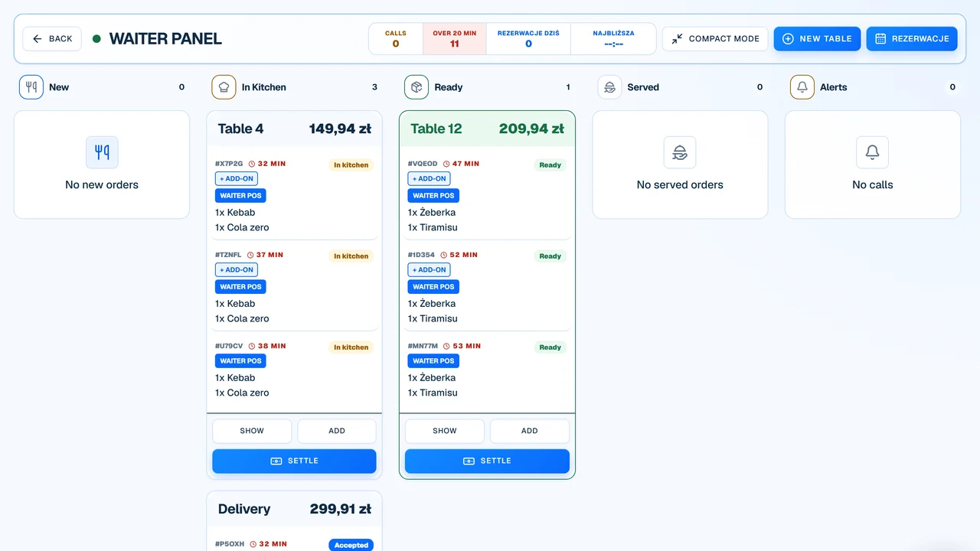Viewport: 980px width, 551px height.
Task: Select the Delivery card header
Action: click(x=294, y=509)
